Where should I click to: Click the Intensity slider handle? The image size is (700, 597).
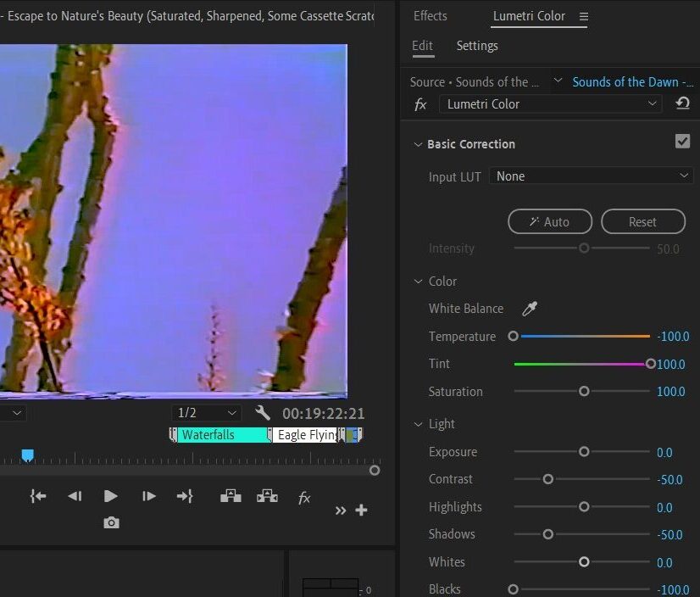(x=584, y=248)
